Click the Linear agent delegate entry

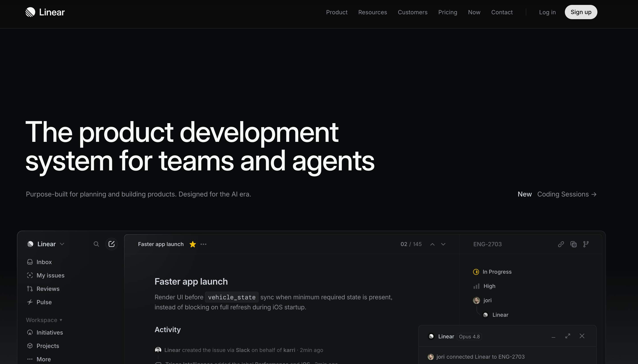point(495,315)
